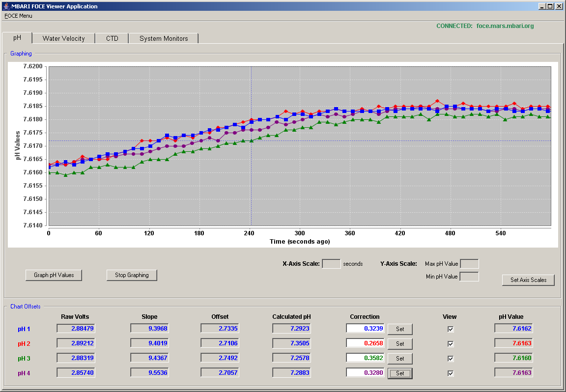Click Set button for pH 3 correction

(400, 359)
